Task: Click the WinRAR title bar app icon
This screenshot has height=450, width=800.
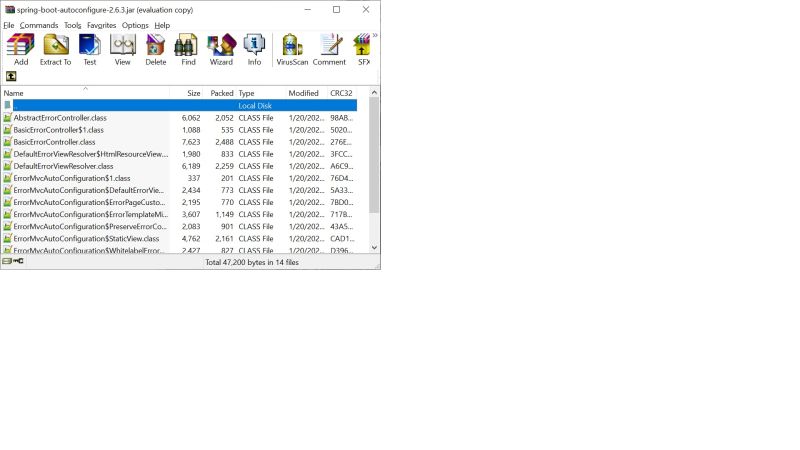Action: coord(10,9)
